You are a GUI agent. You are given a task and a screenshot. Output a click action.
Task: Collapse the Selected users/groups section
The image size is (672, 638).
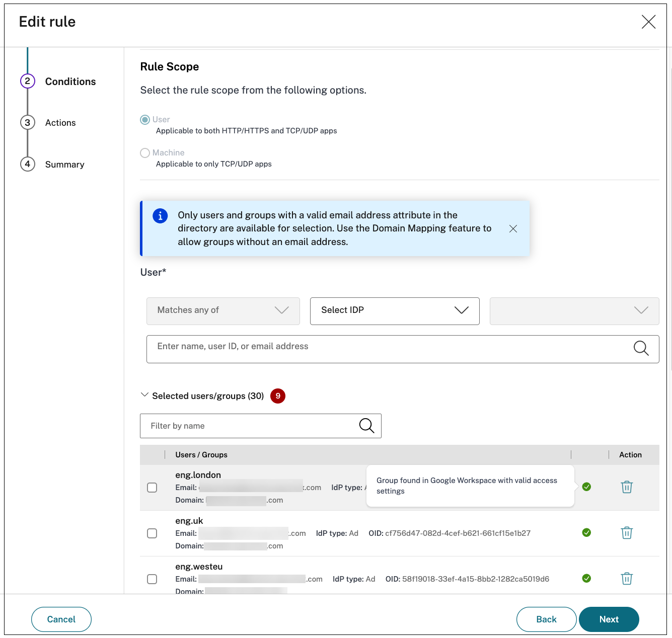(x=144, y=395)
